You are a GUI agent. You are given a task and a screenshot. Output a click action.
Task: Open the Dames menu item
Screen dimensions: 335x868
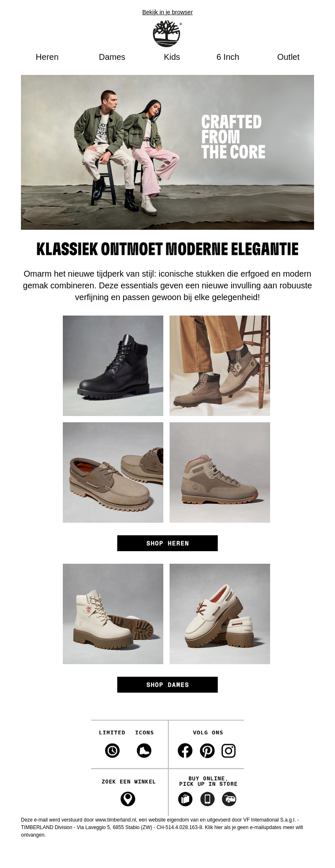click(x=112, y=57)
